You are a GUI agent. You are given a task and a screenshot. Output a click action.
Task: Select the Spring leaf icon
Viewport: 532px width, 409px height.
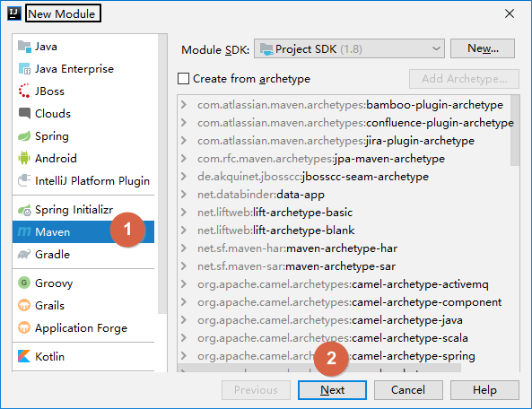pos(24,136)
